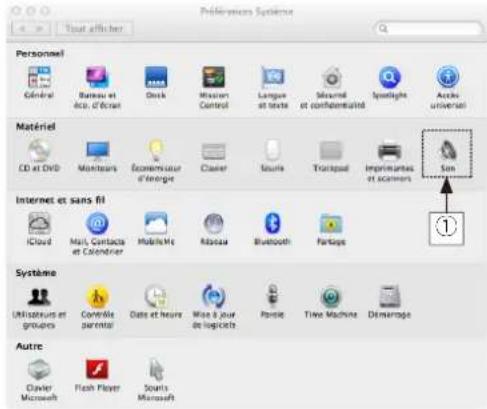Image resolution: width=487 pixels, height=409 pixels.
Task: Open the Spotlight preferences pane
Action: point(389,82)
